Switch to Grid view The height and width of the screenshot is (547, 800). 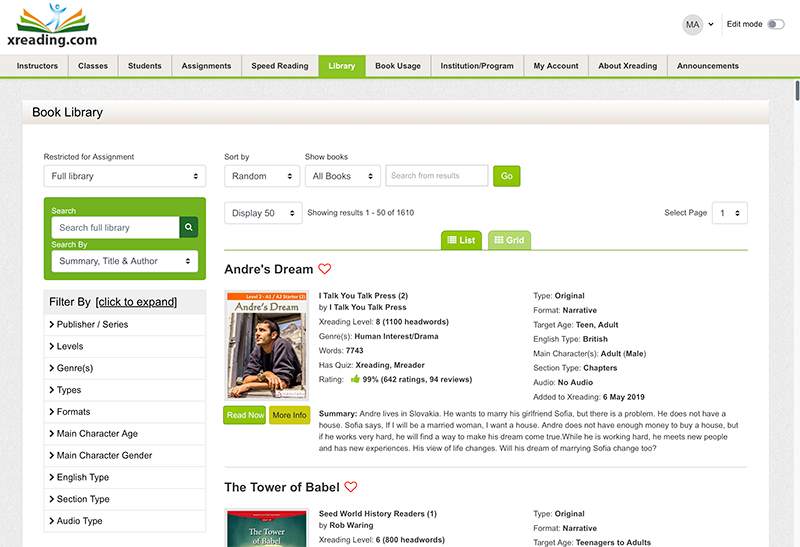coord(509,240)
